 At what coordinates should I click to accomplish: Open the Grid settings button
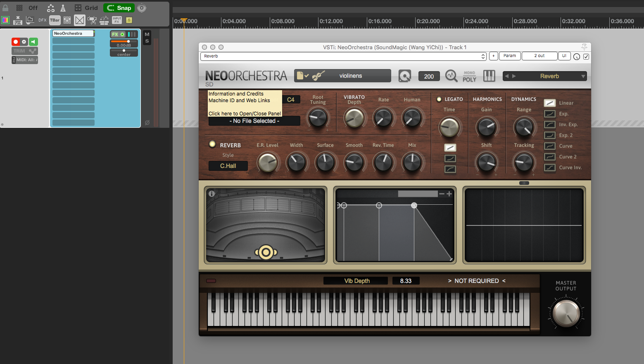[x=86, y=8]
